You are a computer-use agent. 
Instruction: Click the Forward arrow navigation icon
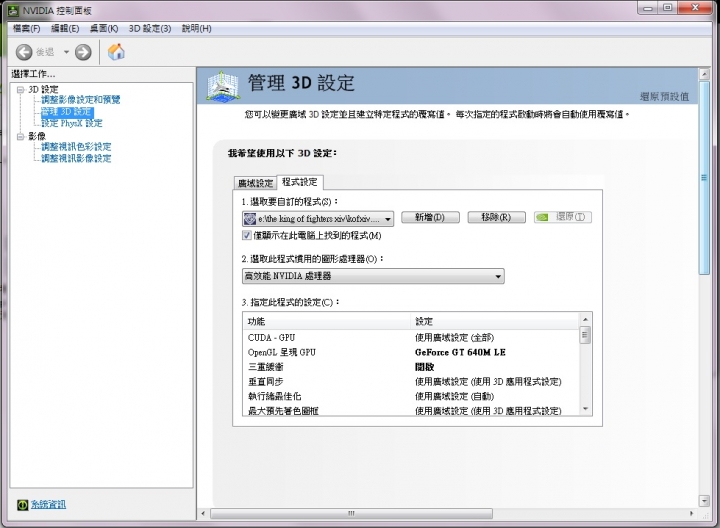point(83,52)
